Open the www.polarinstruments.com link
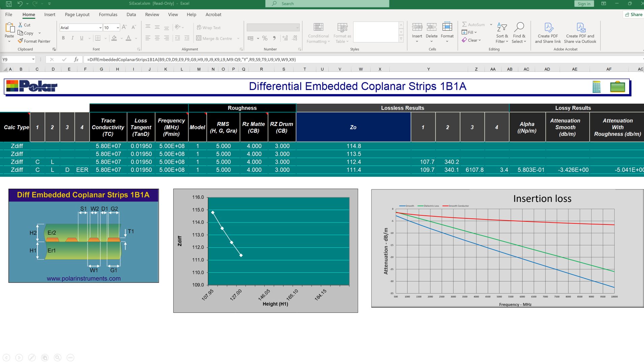 tap(84, 278)
